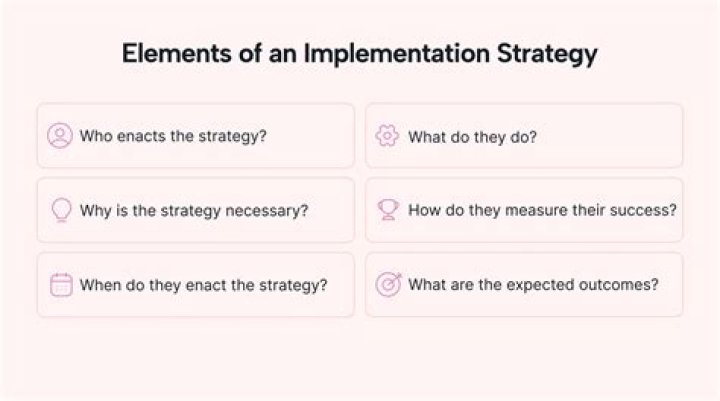Open 'What do they do?' text
The image size is (720, 401).
pyautogui.click(x=472, y=137)
